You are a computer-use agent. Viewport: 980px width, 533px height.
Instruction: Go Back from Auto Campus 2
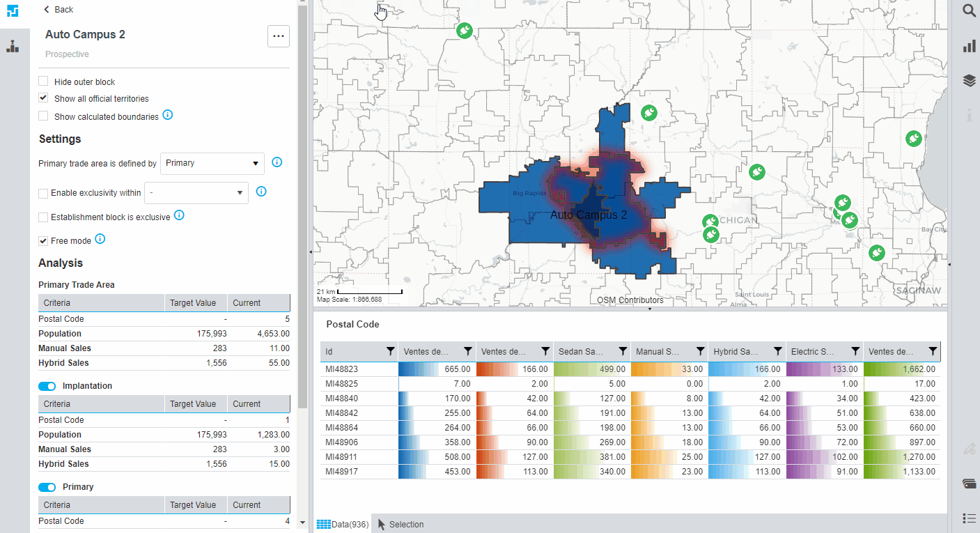[x=59, y=10]
